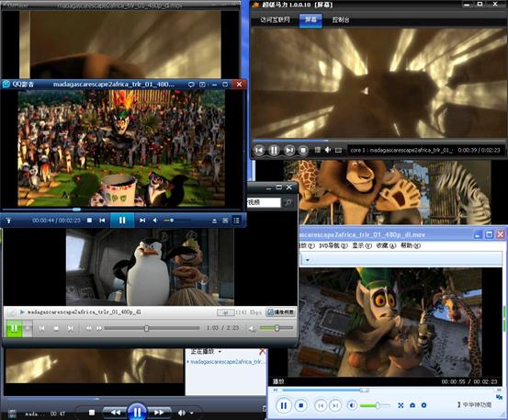Mute the speaker in QQ影音 player
This screenshot has width=508, height=420.
[155, 221]
